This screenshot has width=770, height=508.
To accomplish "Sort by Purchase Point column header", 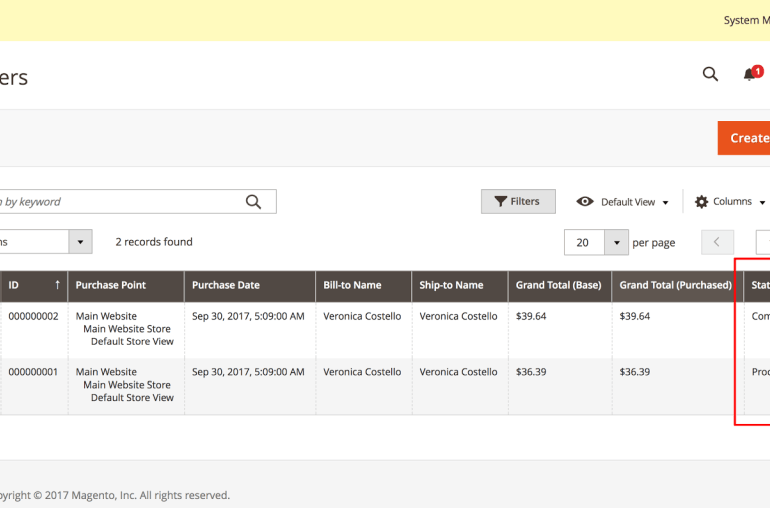I will tap(126, 285).
